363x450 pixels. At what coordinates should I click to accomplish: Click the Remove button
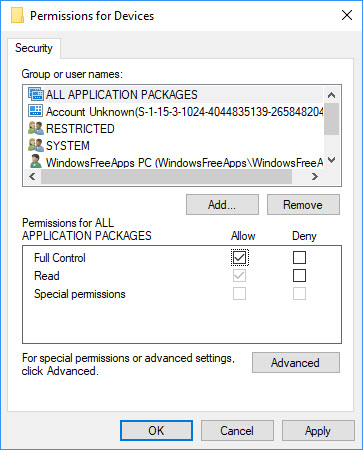tap(303, 205)
